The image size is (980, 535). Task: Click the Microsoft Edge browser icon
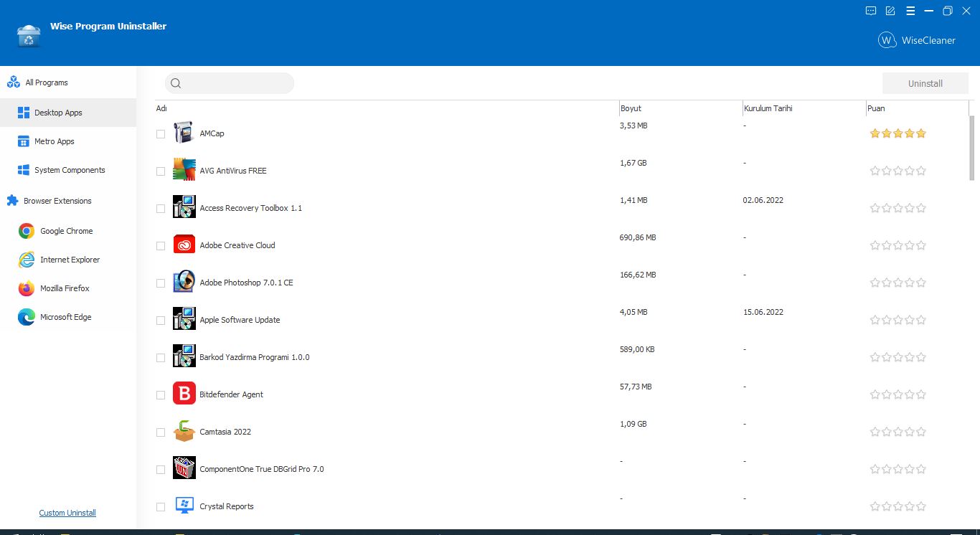(x=27, y=317)
